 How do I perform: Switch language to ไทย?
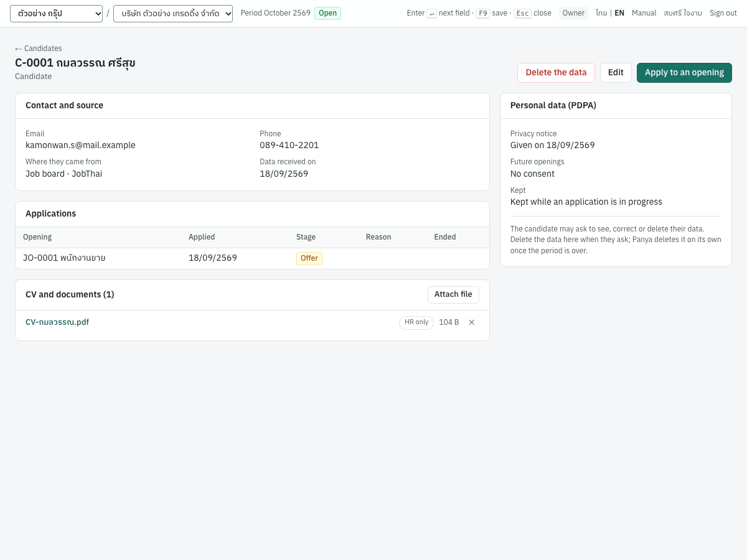601,13
